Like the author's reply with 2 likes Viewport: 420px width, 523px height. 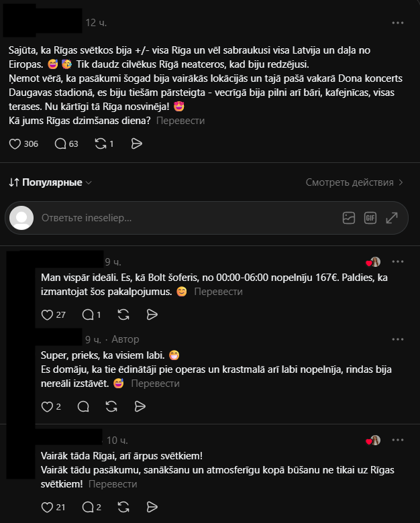(x=47, y=406)
